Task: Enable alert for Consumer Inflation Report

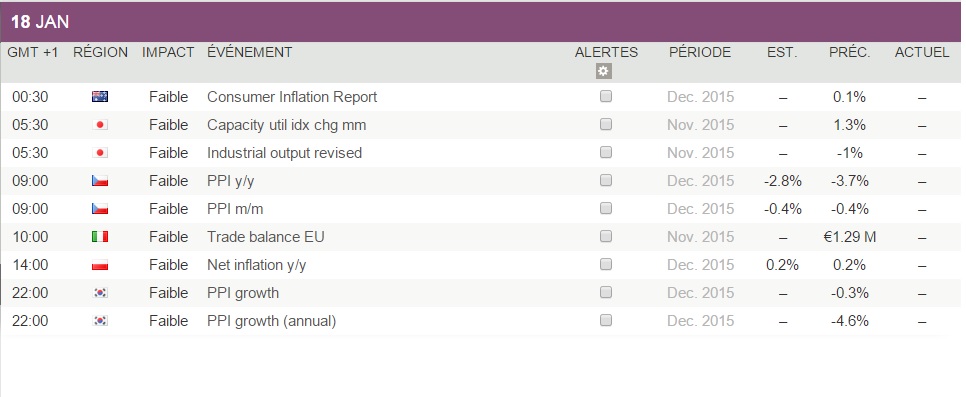Action: click(x=606, y=96)
